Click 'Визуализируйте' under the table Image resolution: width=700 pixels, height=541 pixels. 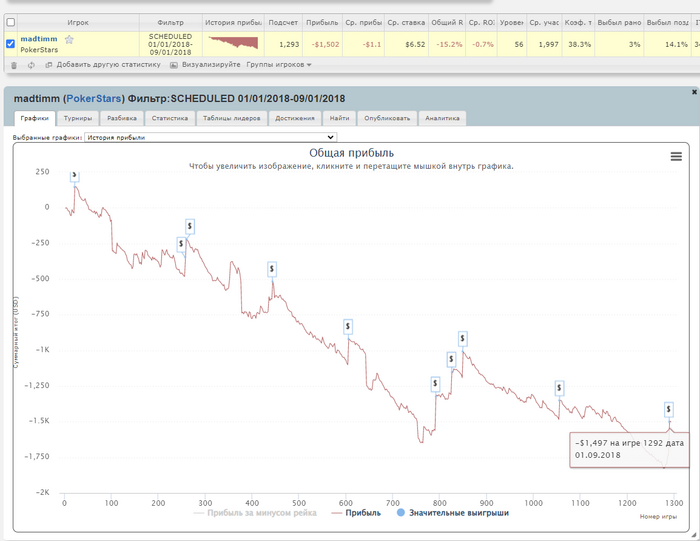tap(205, 65)
